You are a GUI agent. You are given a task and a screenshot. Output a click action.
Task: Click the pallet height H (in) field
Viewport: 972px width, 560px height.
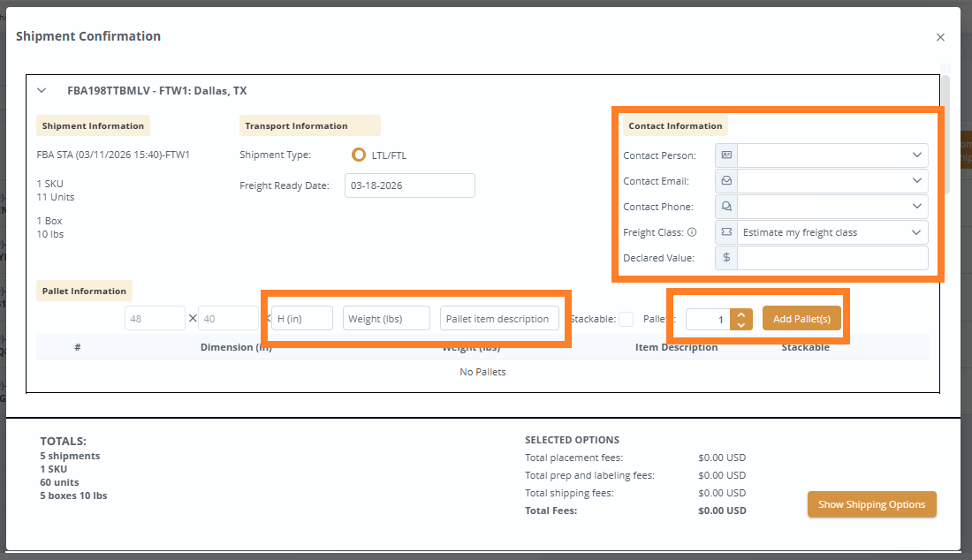click(301, 319)
